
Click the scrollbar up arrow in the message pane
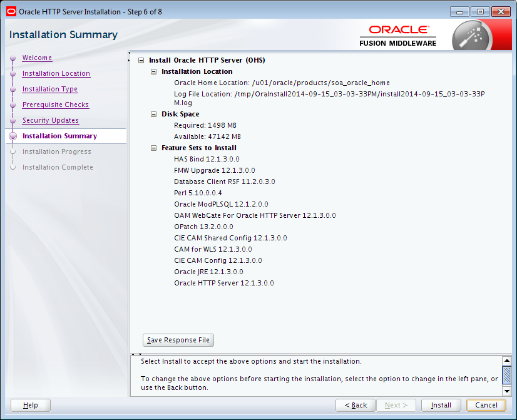[x=507, y=360]
